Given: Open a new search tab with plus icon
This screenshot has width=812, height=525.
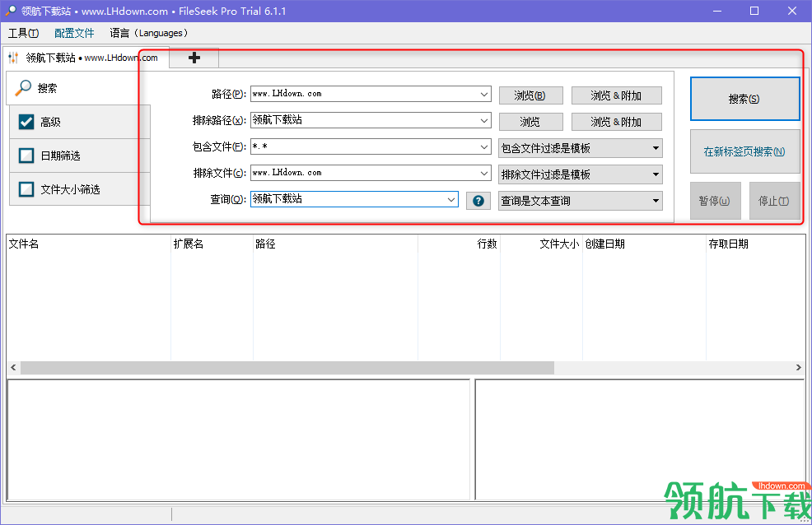Looking at the screenshot, I should pos(194,58).
